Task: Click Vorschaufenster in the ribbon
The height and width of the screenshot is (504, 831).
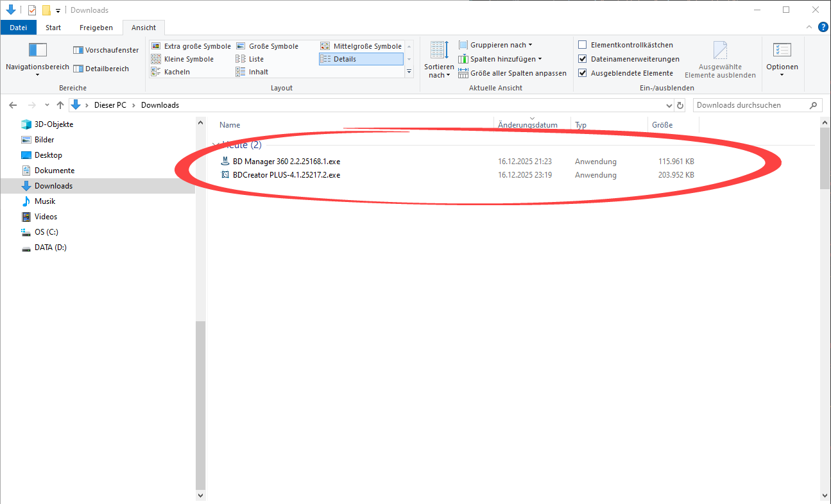Action: pyautogui.click(x=106, y=49)
